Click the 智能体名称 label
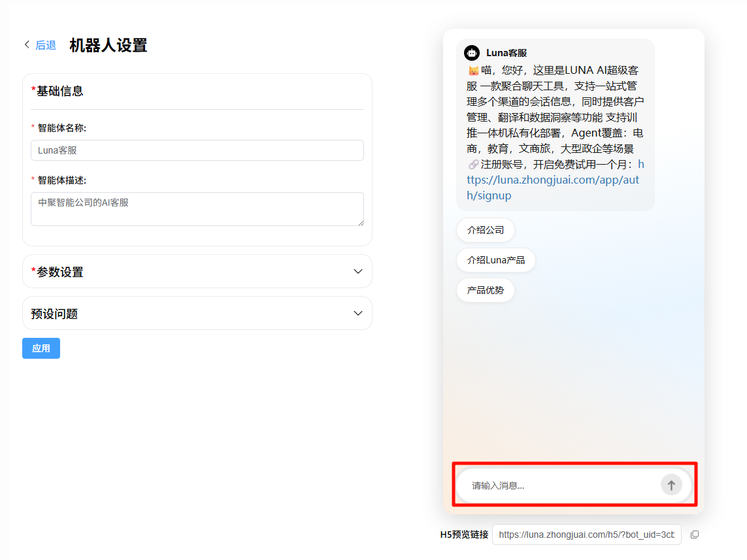 pyautogui.click(x=62, y=127)
